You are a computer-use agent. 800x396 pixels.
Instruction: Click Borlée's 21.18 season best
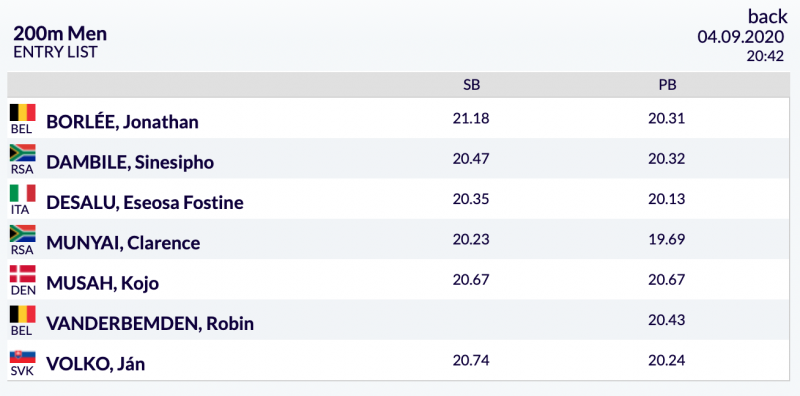click(471, 118)
